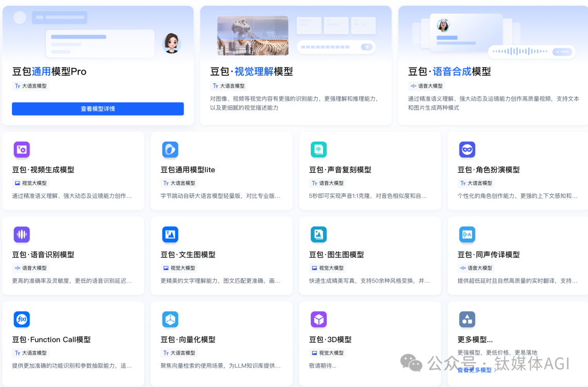The width and height of the screenshot is (588, 387).
Task: Click the 豆包通用模型lite blue icon
Action: click(x=170, y=149)
